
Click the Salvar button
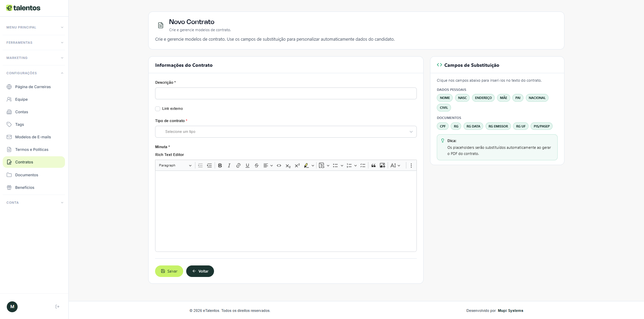pyautogui.click(x=169, y=271)
